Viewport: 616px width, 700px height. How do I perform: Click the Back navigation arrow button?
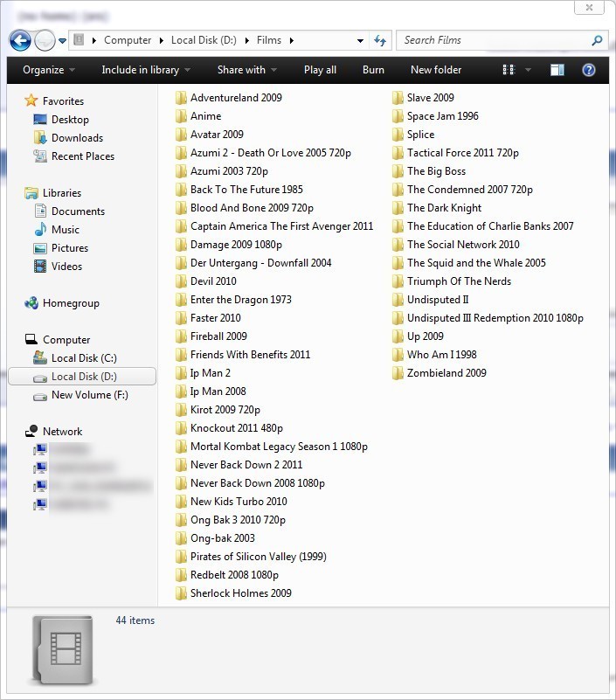point(20,40)
